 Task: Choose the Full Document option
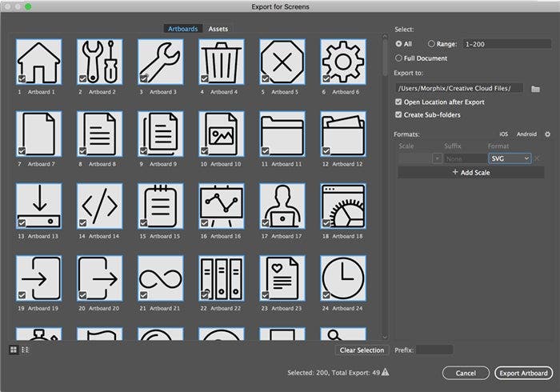tap(399, 58)
